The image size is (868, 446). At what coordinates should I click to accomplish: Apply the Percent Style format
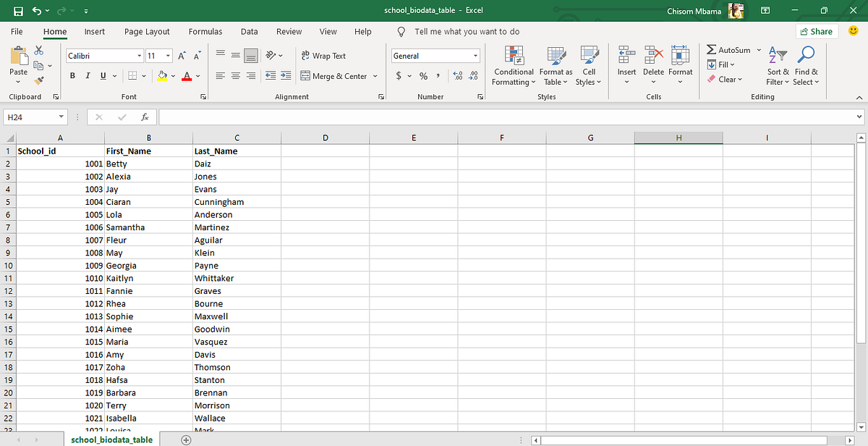point(423,75)
